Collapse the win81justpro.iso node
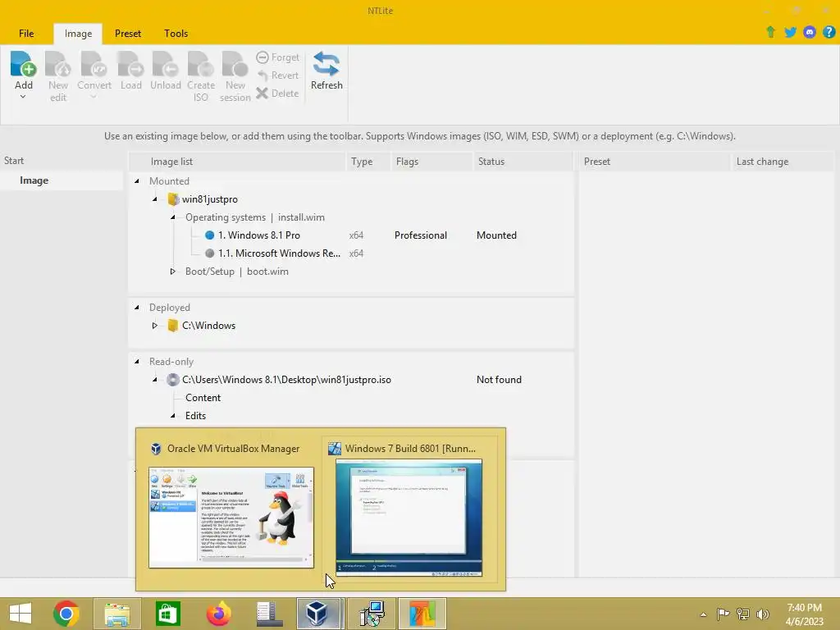This screenshot has width=840, height=630. [x=155, y=380]
